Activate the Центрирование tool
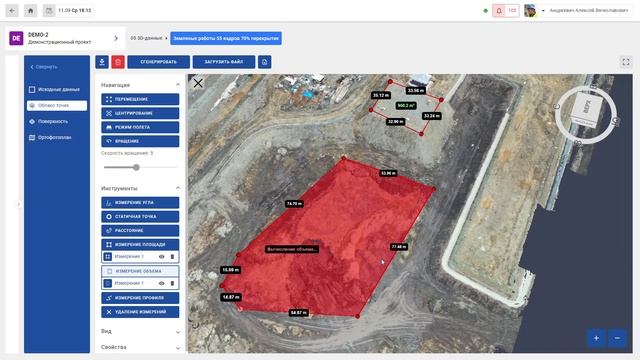The height and width of the screenshot is (360, 640). [x=140, y=113]
